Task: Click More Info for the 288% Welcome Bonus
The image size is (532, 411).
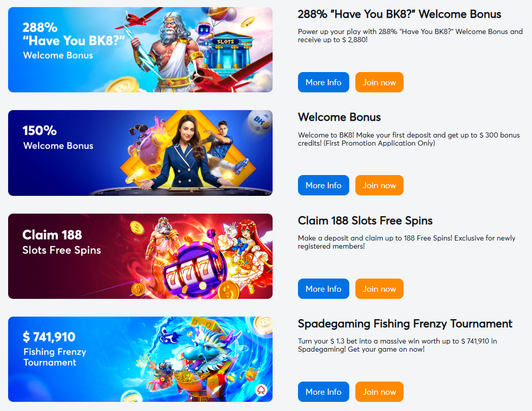Action: click(x=323, y=82)
